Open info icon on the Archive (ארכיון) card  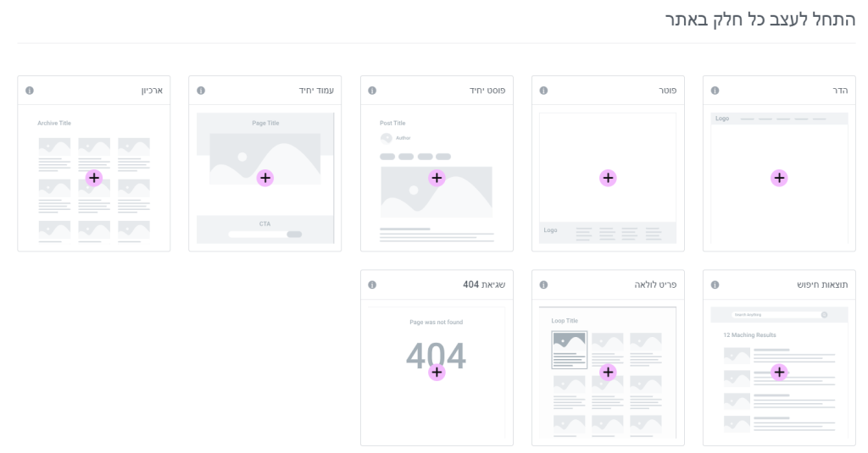coord(30,91)
